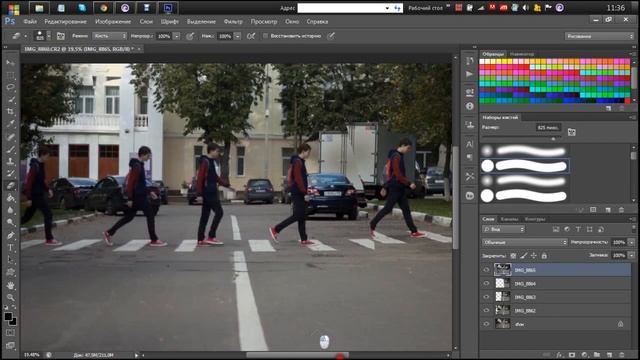Select the Crop tool
Screen dimensions: 640x360
click(10, 111)
